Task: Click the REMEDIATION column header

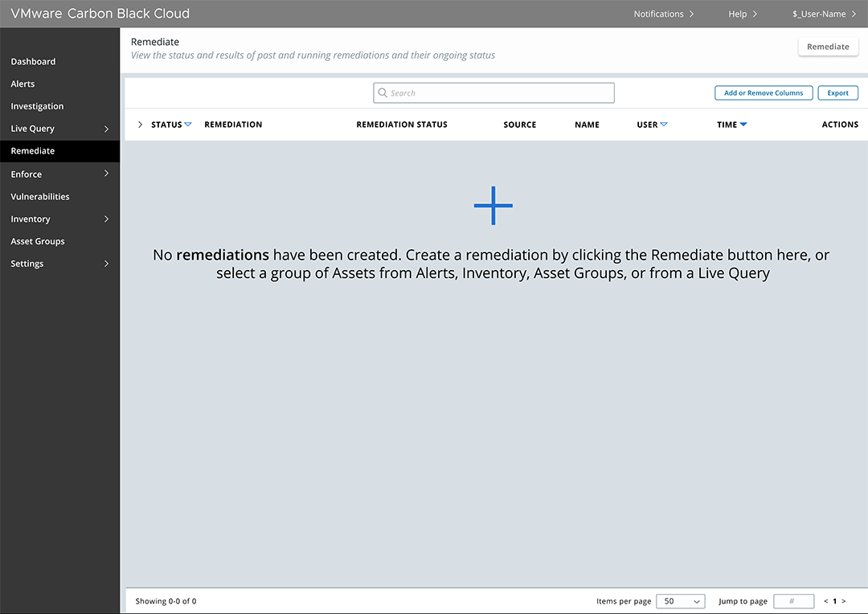Action: click(233, 125)
